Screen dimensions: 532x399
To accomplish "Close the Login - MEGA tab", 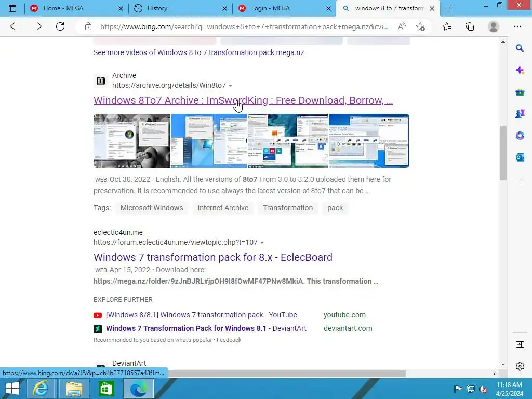I will tap(328, 8).
